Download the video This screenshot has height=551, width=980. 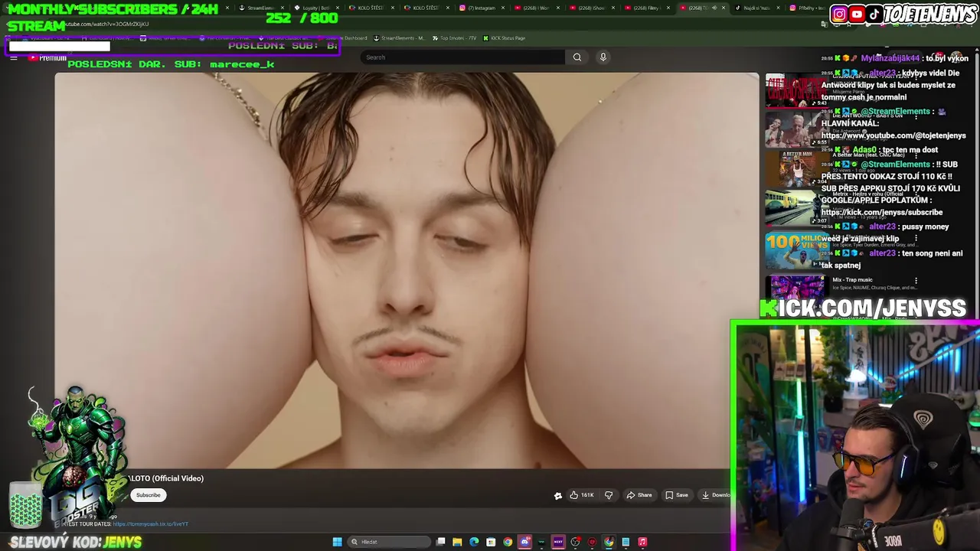pyautogui.click(x=715, y=495)
